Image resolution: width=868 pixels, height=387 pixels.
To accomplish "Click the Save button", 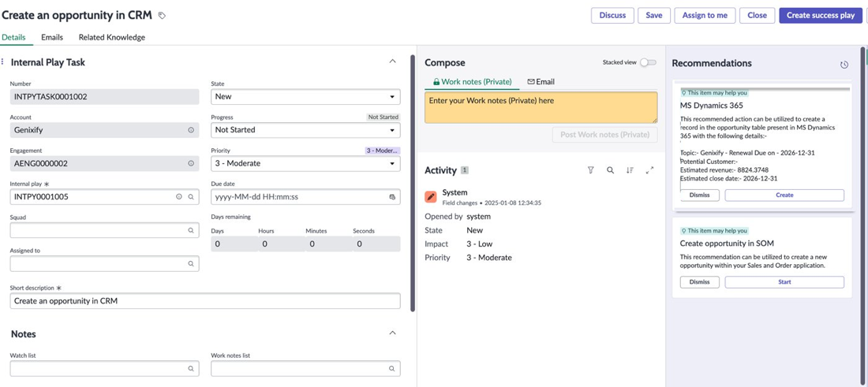I will point(654,16).
